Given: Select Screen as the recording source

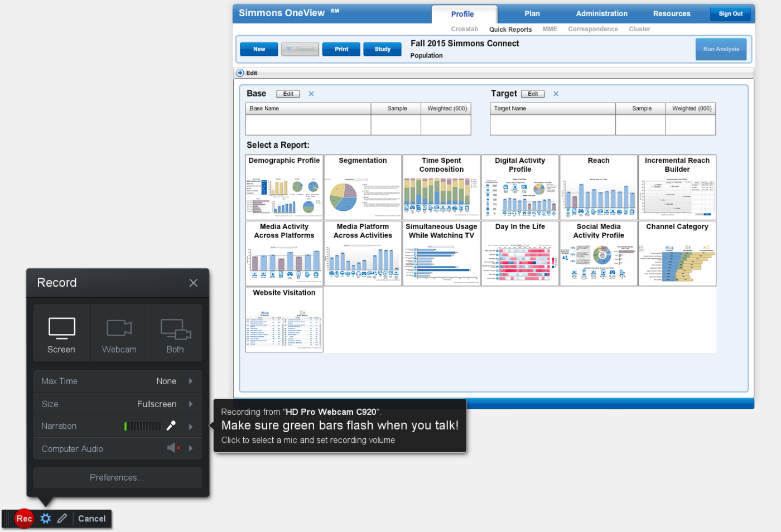Looking at the screenshot, I should click(61, 333).
